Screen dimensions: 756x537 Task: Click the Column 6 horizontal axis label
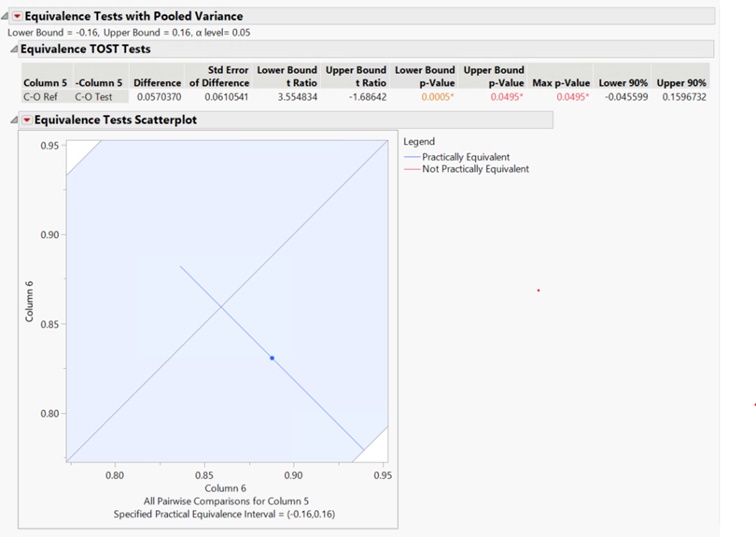tap(225, 488)
